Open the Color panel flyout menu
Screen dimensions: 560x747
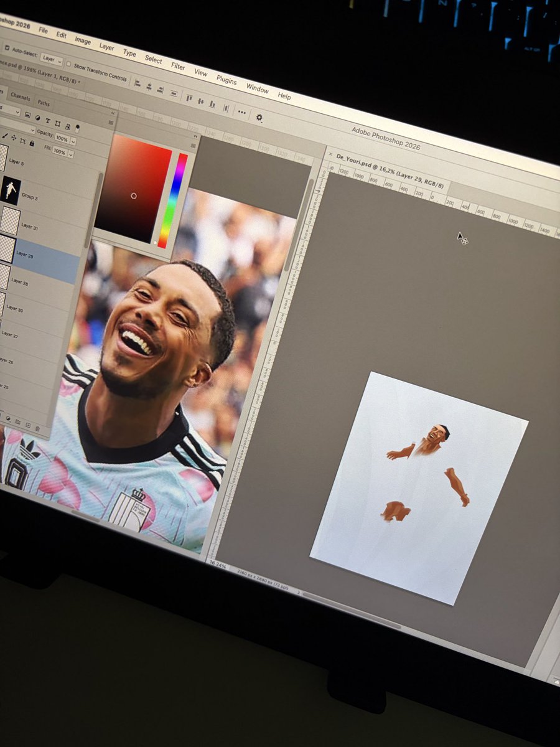pyautogui.click(x=193, y=146)
